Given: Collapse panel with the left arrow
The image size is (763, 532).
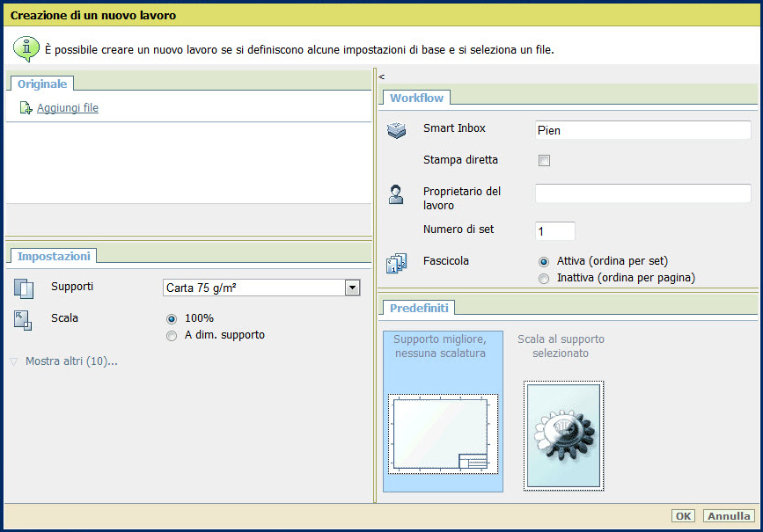Looking at the screenshot, I should [x=382, y=77].
